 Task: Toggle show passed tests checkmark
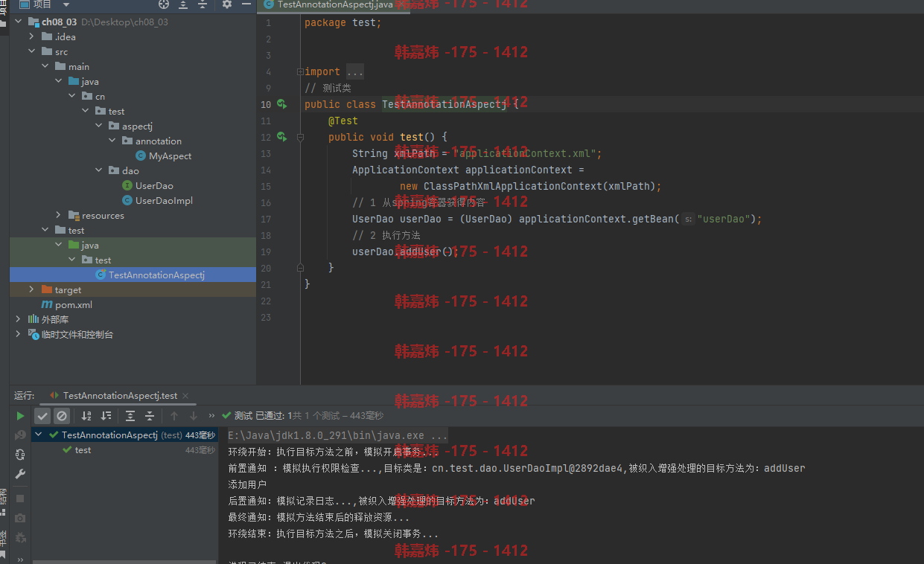[42, 416]
